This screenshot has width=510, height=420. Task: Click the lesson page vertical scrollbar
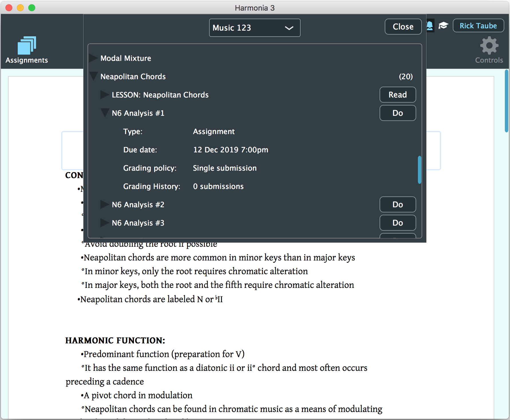[x=507, y=101]
